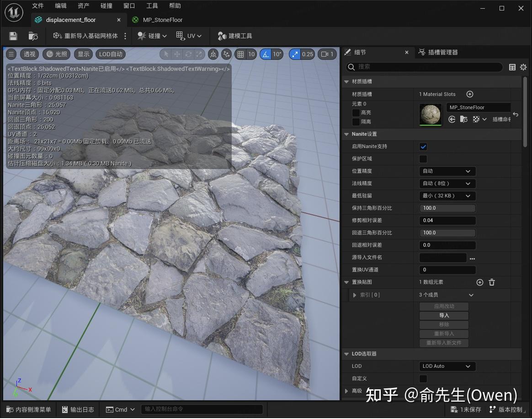Click the 导入 button under 置换贴图
Viewport: 532px width, 419px height.
tap(443, 315)
